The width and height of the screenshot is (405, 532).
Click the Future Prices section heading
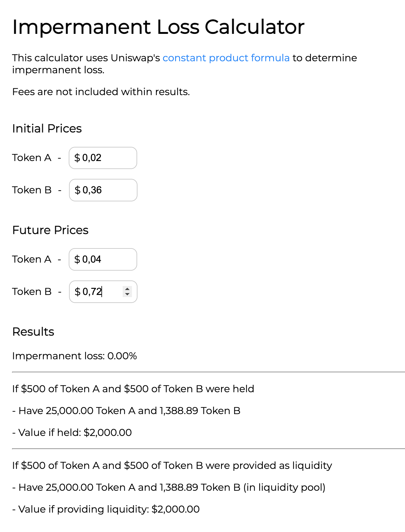point(50,230)
